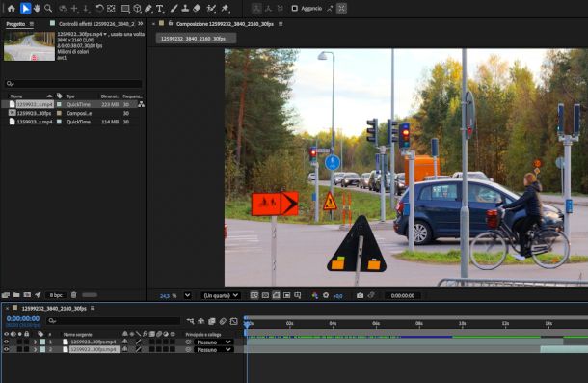Create a new composition from Project footer
Image resolution: width=588 pixels, height=383 pixels.
point(27,295)
